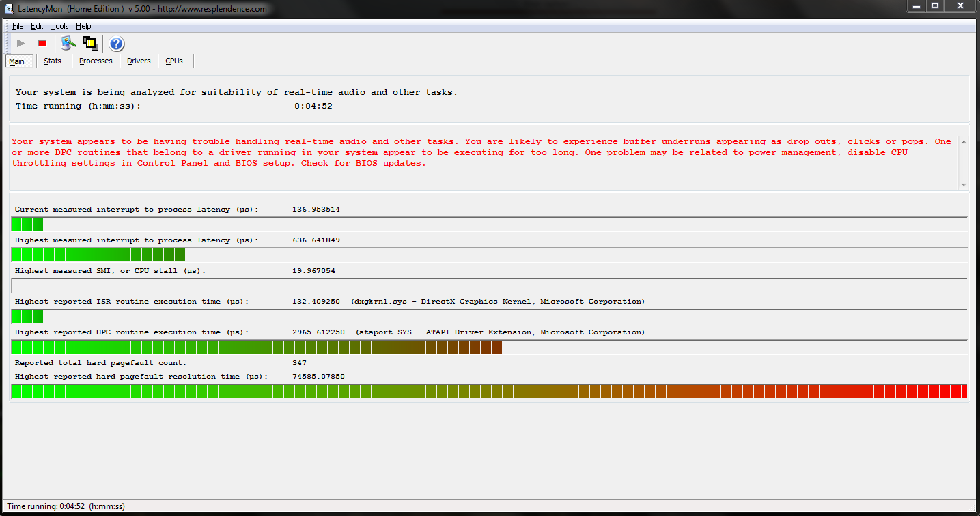This screenshot has width=980, height=516.
Task: Click the current interrupt to process latency bar
Action: [x=489, y=224]
